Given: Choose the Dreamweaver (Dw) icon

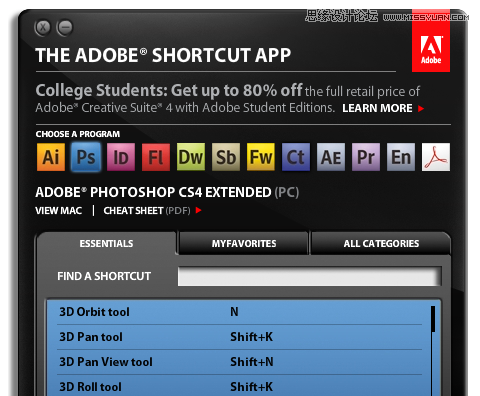Looking at the screenshot, I should coord(191,157).
